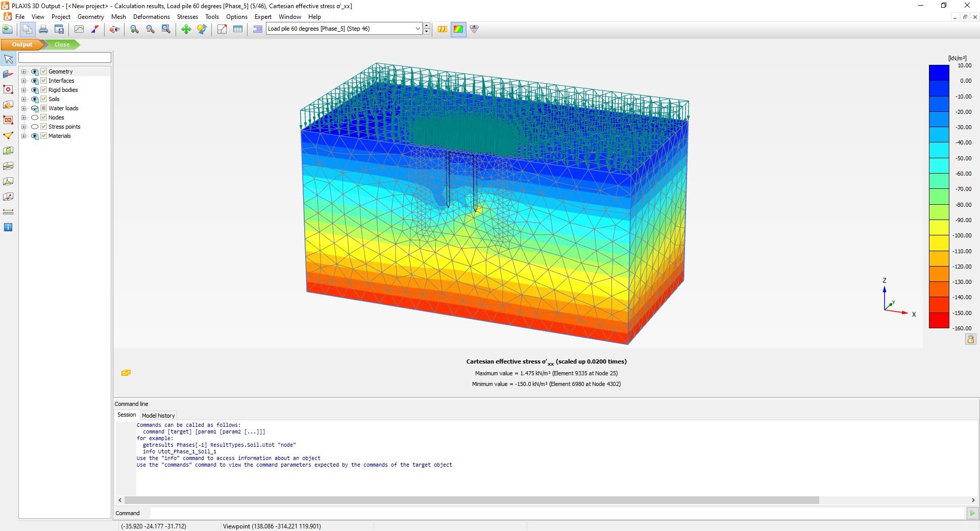Open the phase selection dropdown

pyautogui.click(x=418, y=29)
